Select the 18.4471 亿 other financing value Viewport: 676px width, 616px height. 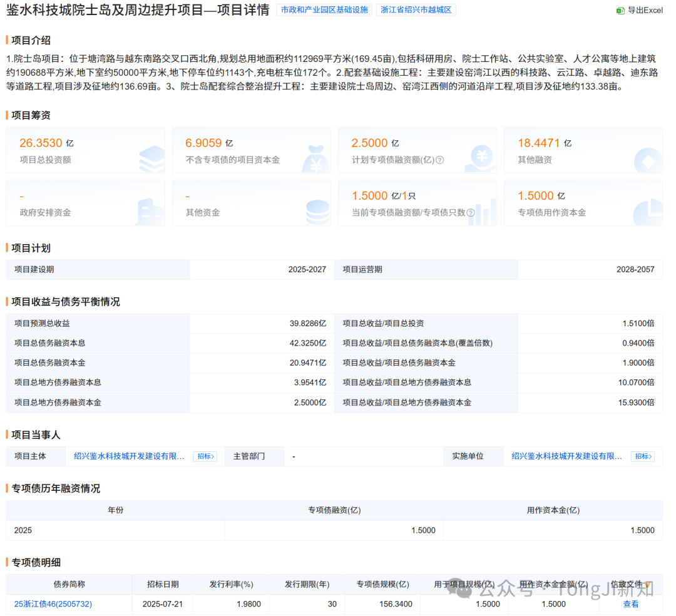point(545,143)
